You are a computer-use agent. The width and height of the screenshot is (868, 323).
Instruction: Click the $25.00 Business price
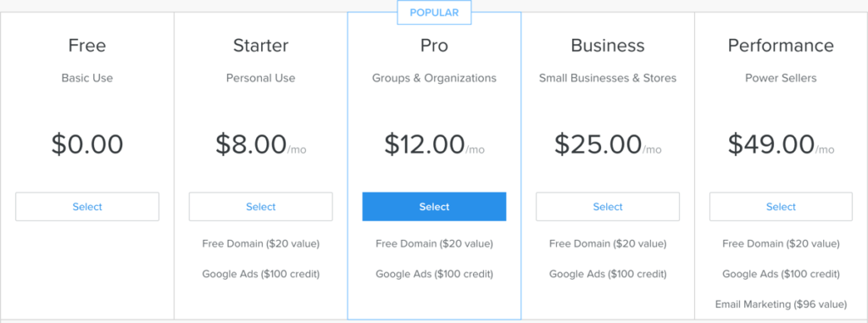click(x=598, y=144)
